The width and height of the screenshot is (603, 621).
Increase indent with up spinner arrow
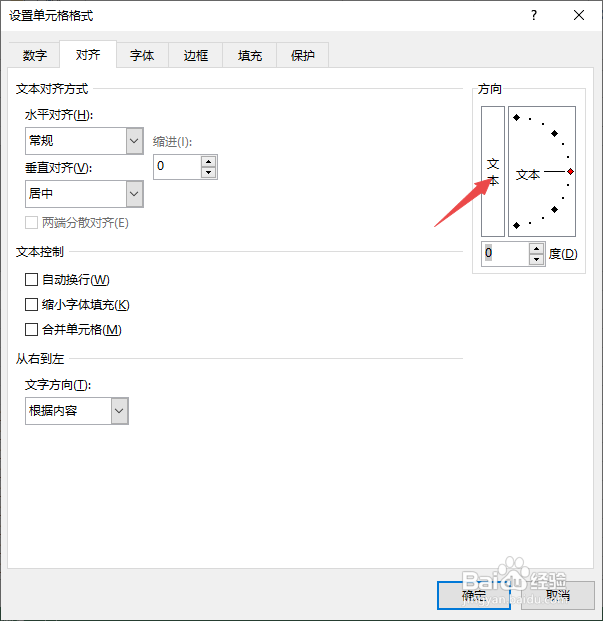pyautogui.click(x=209, y=161)
